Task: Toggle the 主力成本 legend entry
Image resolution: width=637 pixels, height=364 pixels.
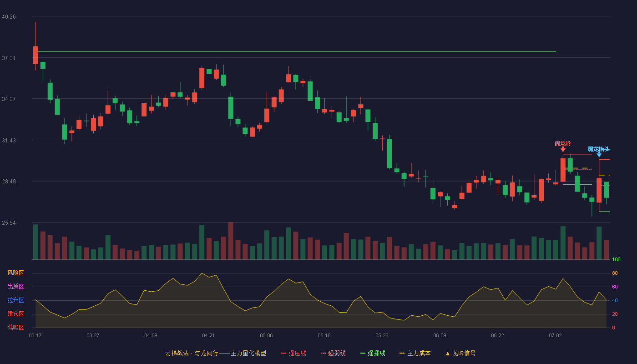Action: coord(415,353)
